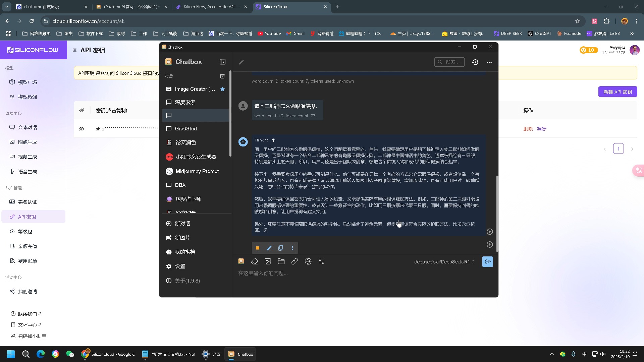
Task: Stop the current response generation
Action: 257,248
